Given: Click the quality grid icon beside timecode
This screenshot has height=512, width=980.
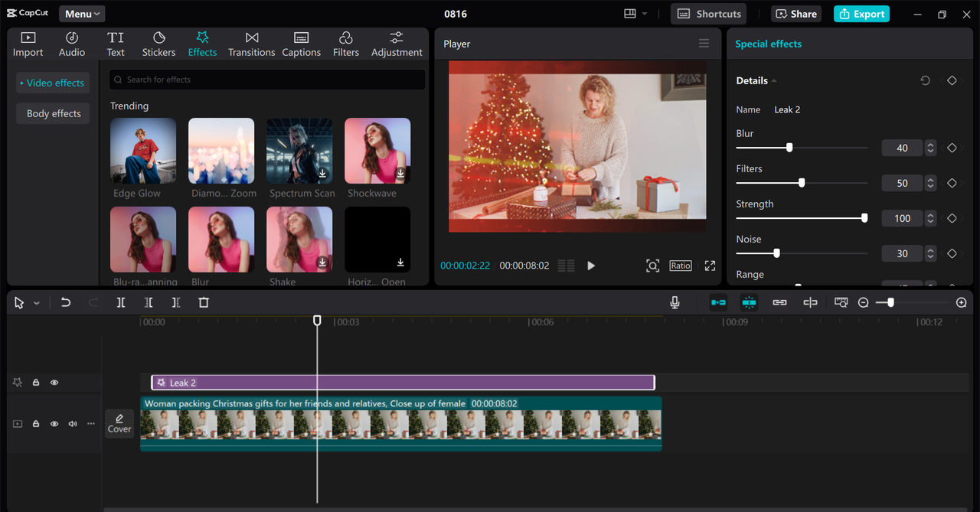Looking at the screenshot, I should pos(566,266).
